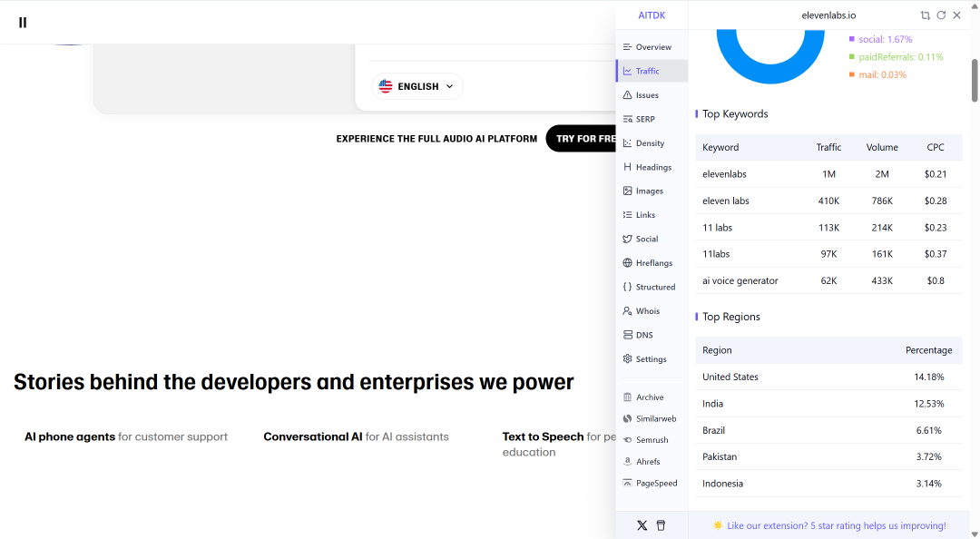Click the 'ai voice generator' keyword cell
The height and width of the screenshot is (539, 980).
pos(740,280)
